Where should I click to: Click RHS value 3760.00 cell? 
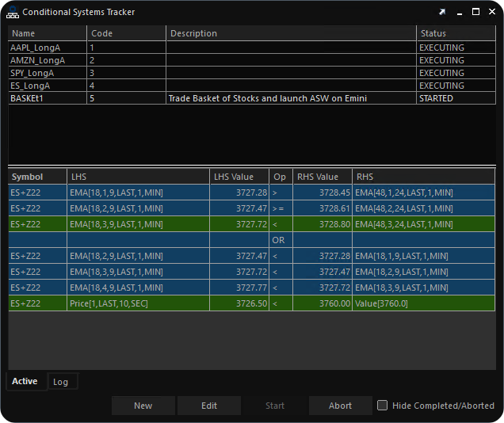pyautogui.click(x=323, y=303)
